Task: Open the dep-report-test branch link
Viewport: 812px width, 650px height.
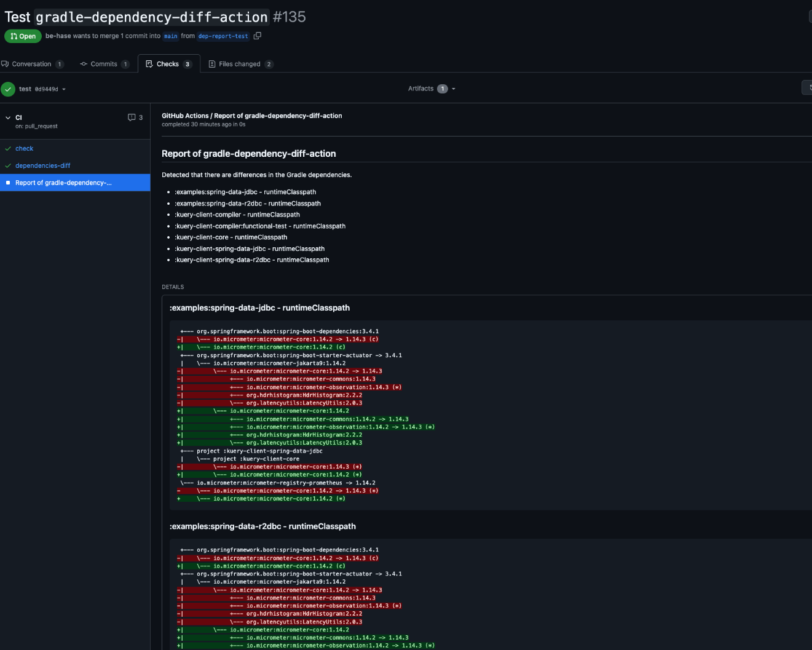Action: pos(223,36)
